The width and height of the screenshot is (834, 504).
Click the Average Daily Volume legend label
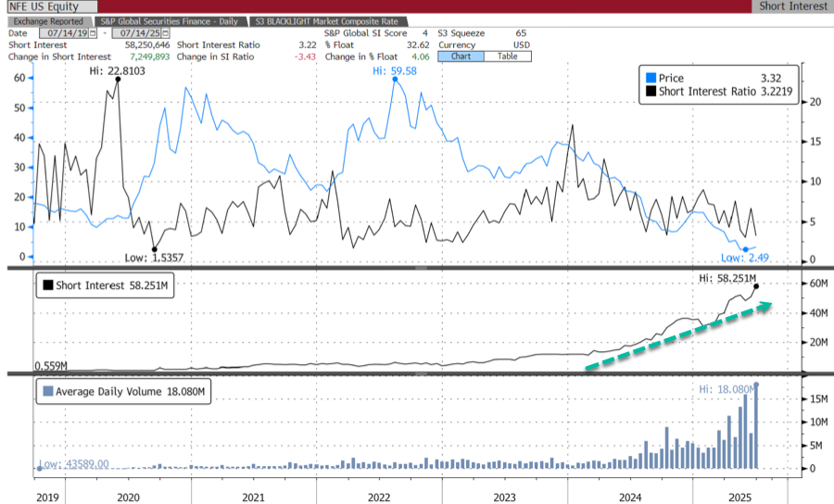[130, 392]
